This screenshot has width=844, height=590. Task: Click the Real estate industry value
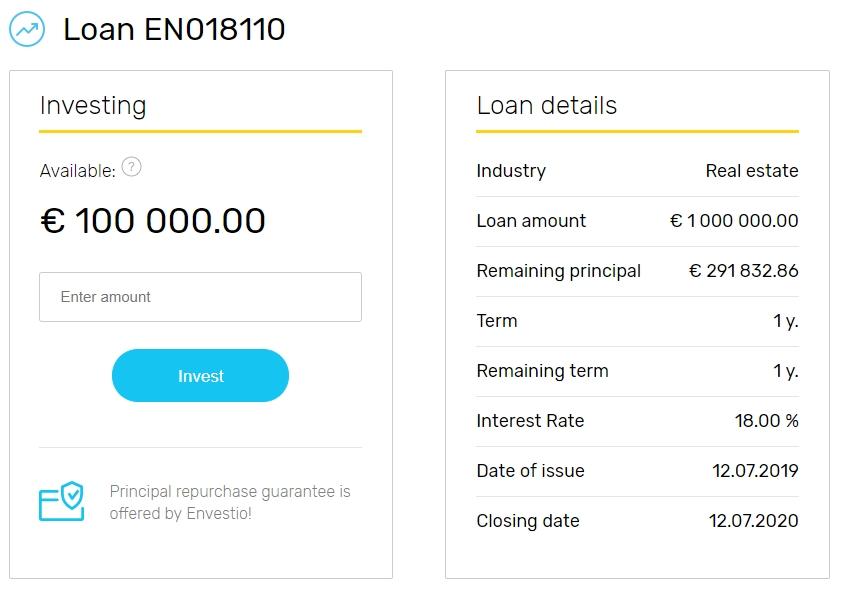[x=751, y=171]
